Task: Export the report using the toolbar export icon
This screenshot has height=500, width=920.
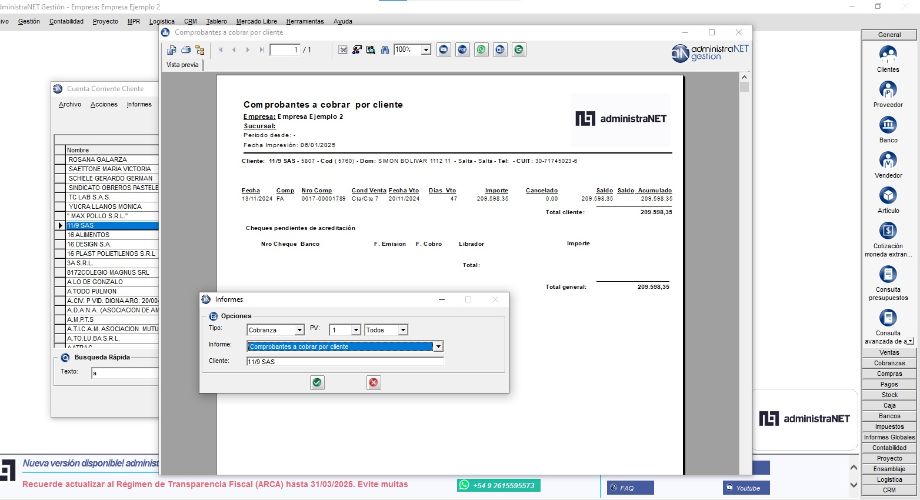Action: point(171,50)
